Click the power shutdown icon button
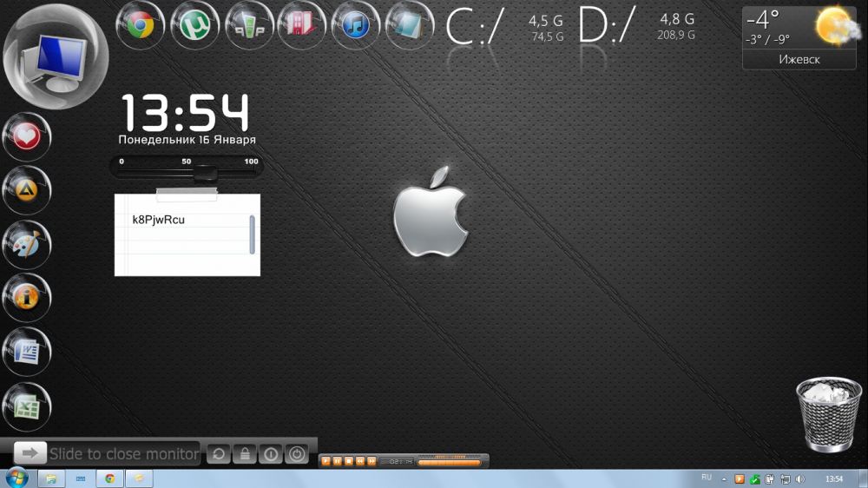Image resolution: width=868 pixels, height=488 pixels. pos(297,454)
